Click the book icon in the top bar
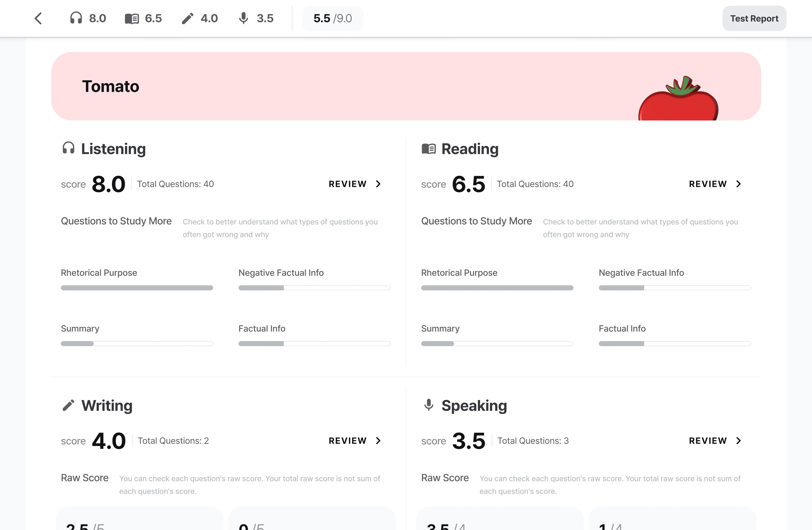This screenshot has height=530, width=812. [x=132, y=18]
